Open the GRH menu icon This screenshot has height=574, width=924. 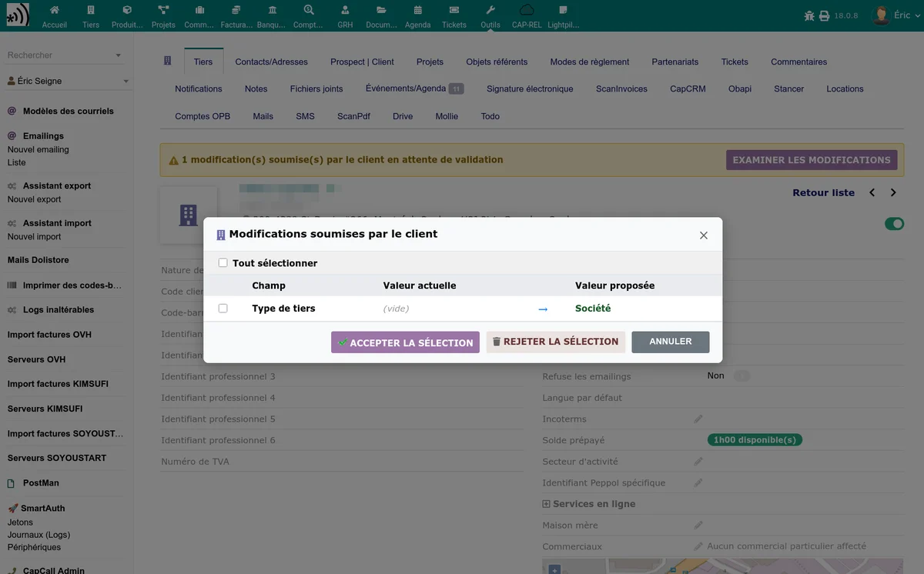(345, 10)
